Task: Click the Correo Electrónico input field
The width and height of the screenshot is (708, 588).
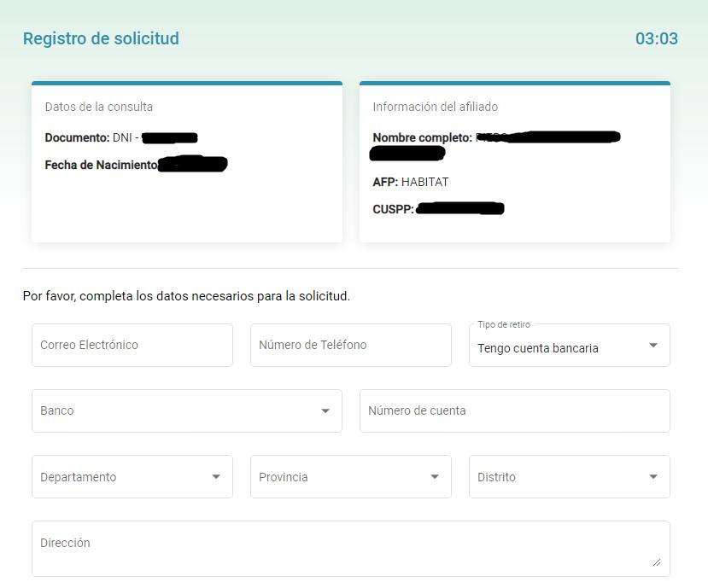Action: click(x=132, y=345)
